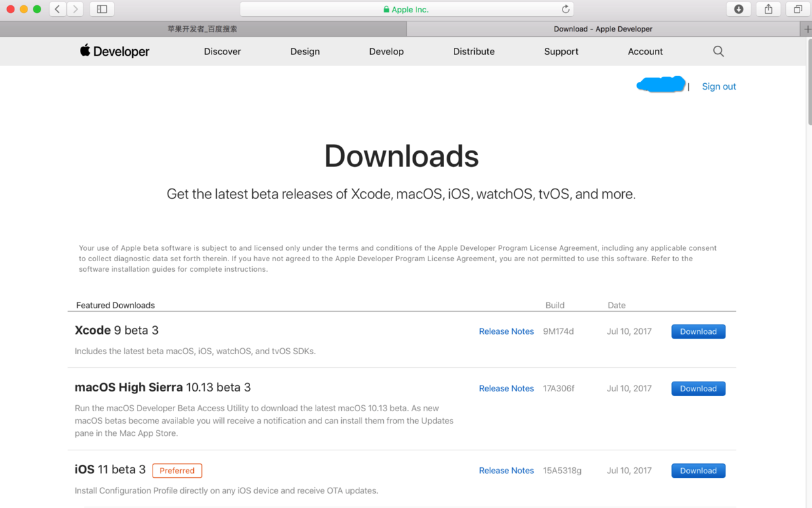Reload the page with the refresh icon
The height and width of the screenshot is (508, 812).
(565, 9)
